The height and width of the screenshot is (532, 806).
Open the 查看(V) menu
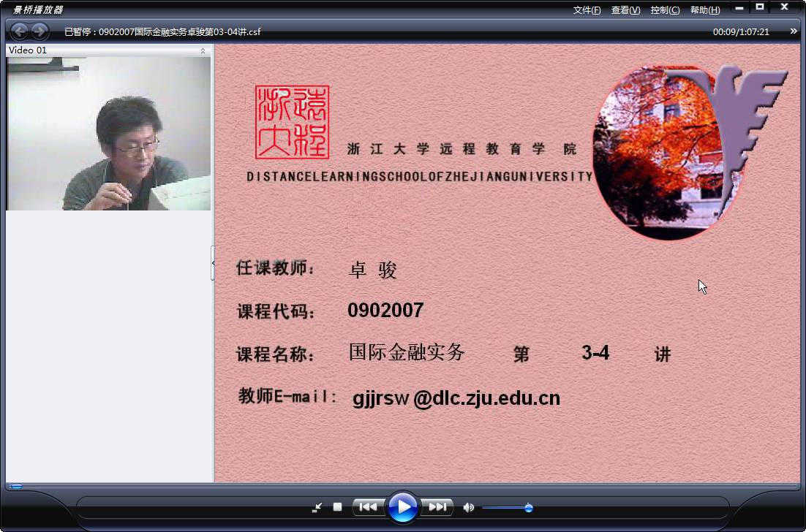pos(625,9)
